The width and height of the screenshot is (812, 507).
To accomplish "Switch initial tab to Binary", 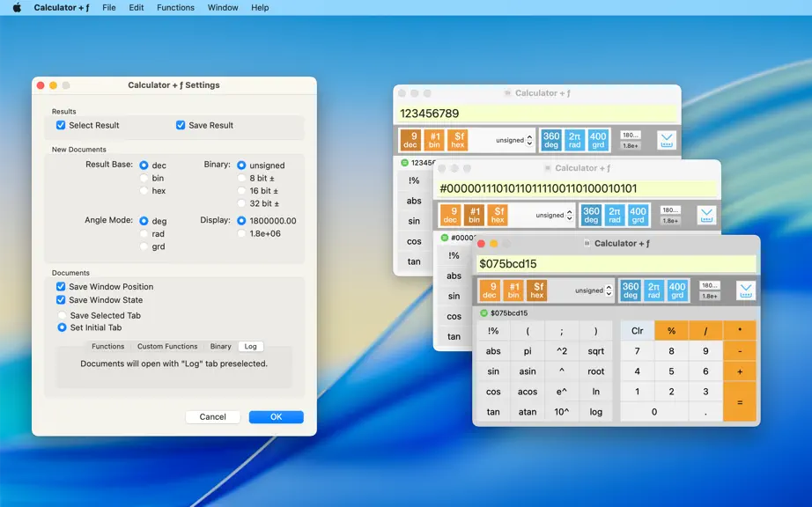I will pyautogui.click(x=220, y=347).
